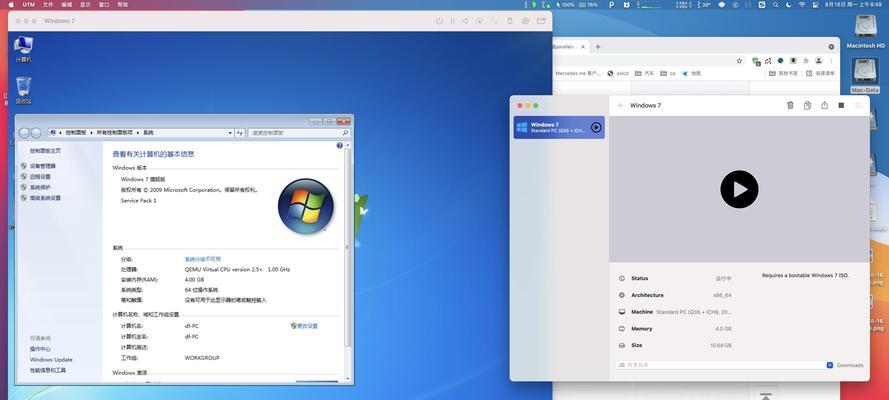Open Windows Update link in sidebar

tap(51, 360)
